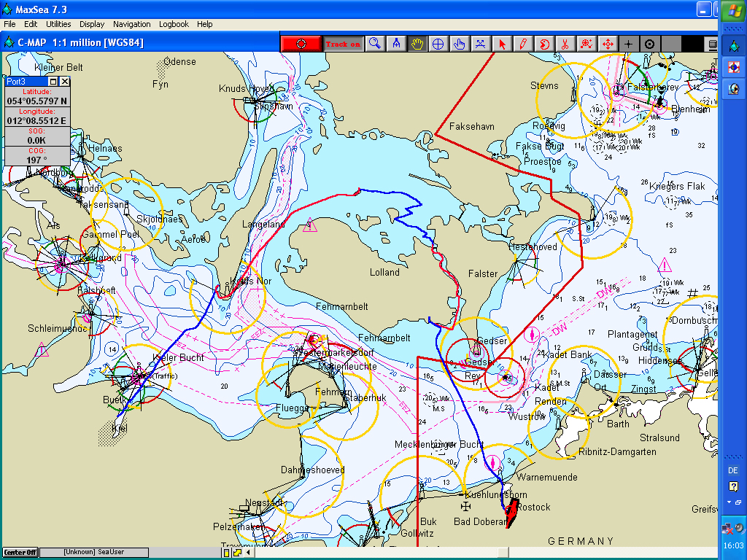747x560 pixels.
Task: Click the network disconnected tray icon
Action: click(727, 528)
